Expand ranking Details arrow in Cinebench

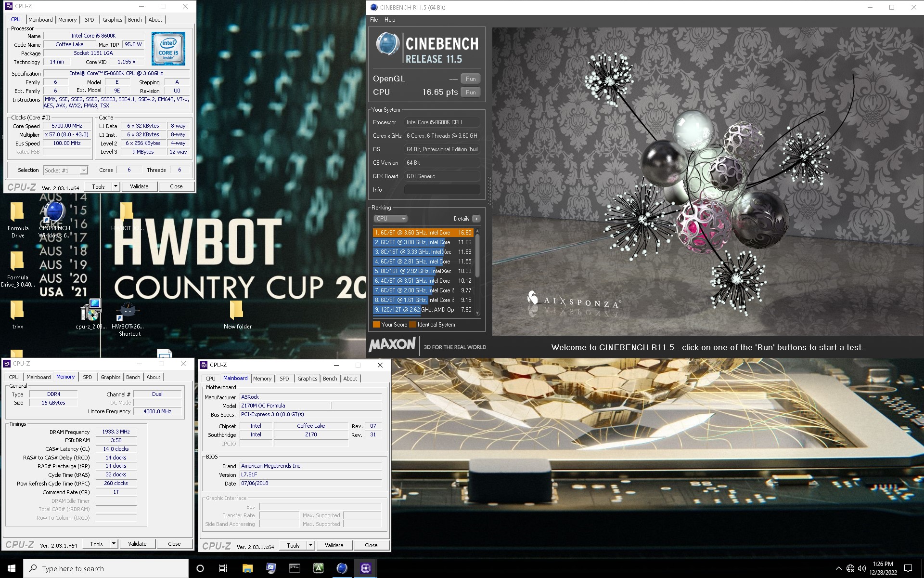pos(476,219)
